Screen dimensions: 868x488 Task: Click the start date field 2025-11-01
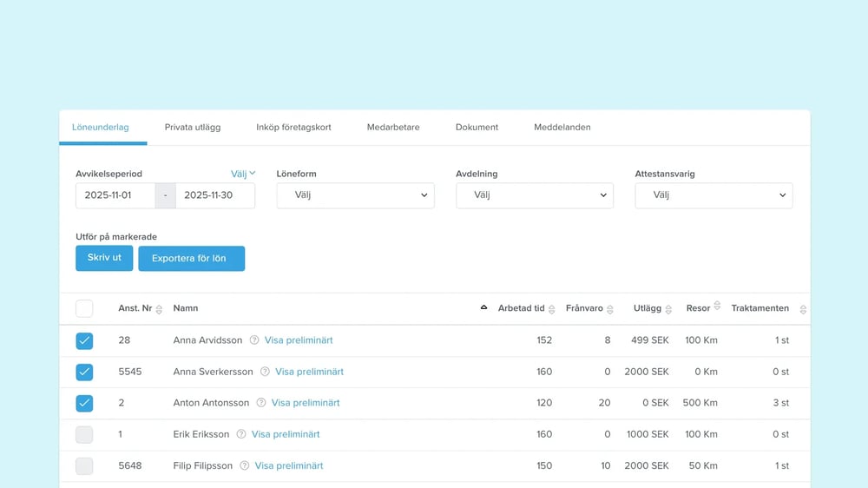tap(115, 195)
